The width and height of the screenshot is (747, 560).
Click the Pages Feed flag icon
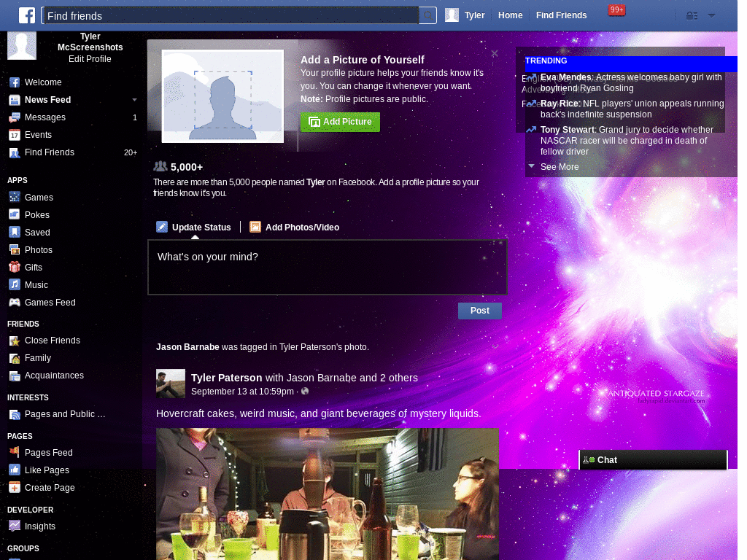pos(15,452)
